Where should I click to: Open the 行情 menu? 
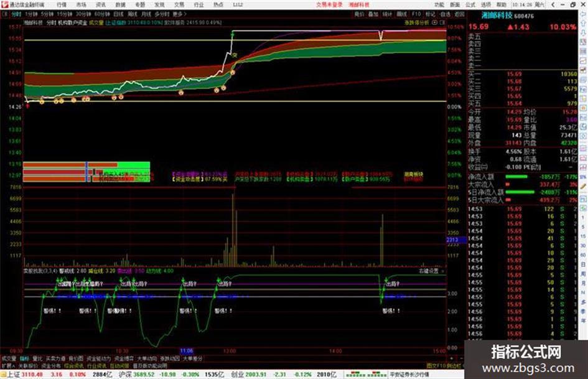click(62, 4)
